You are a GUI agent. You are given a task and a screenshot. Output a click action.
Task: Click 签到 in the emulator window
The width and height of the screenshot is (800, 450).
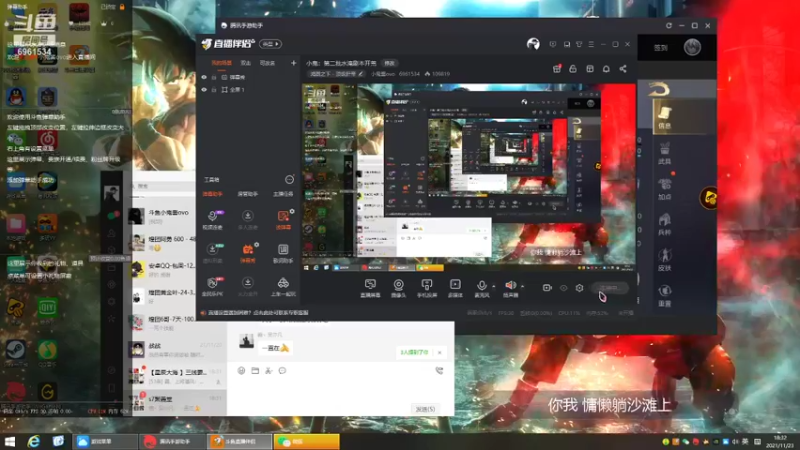point(661,47)
